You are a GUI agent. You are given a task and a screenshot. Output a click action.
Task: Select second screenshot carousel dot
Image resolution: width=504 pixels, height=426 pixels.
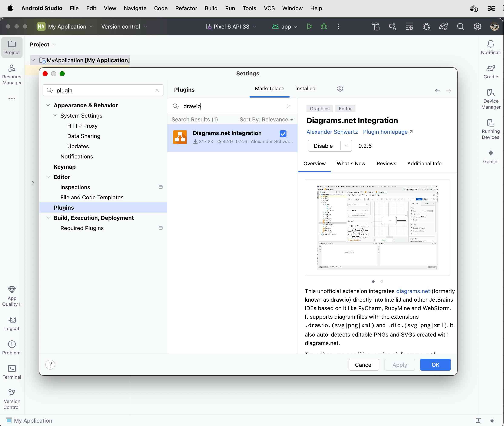pyautogui.click(x=382, y=281)
